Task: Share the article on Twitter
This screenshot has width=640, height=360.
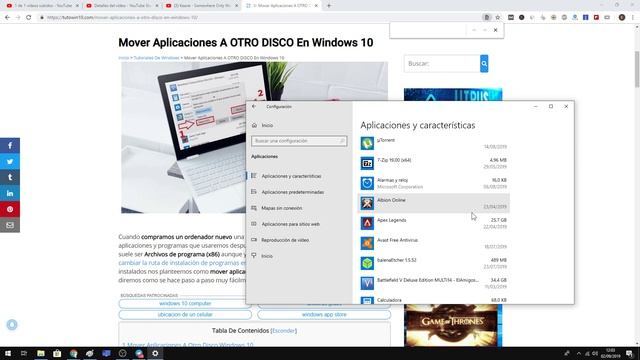Action: tap(10, 162)
